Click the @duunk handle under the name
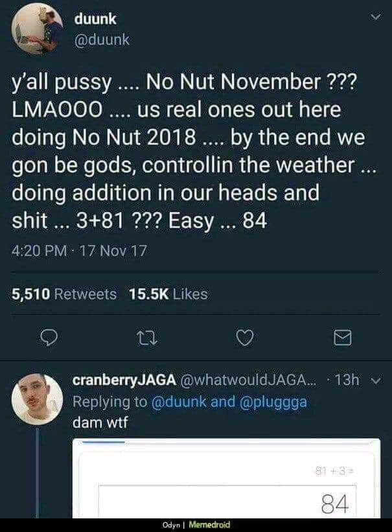Image resolution: width=392 pixels, height=532 pixels. [101, 40]
